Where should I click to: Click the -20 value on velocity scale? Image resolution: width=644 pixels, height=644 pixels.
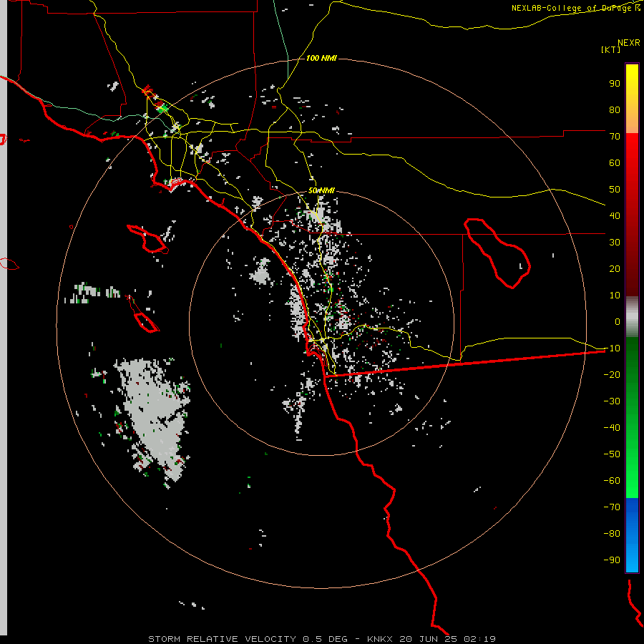click(612, 375)
